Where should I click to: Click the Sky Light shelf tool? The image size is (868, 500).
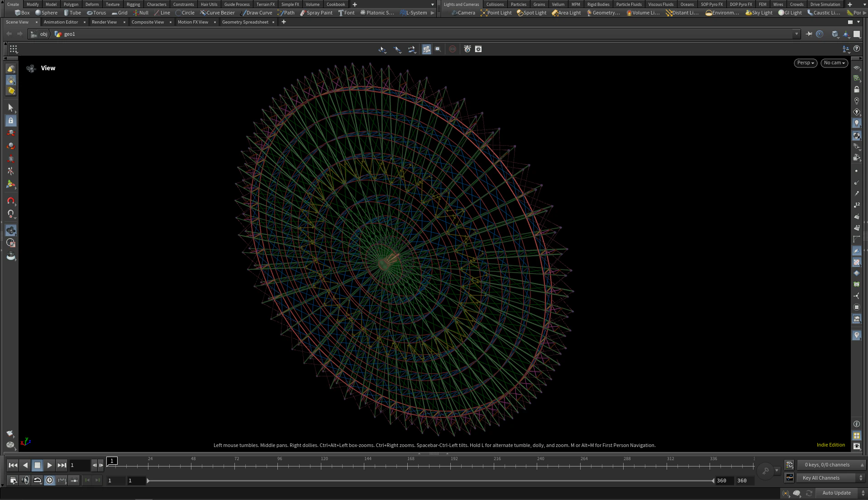759,13
